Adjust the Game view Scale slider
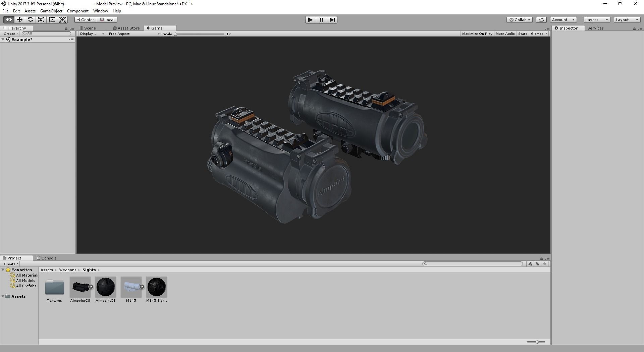Image resolution: width=644 pixels, height=352 pixels. coord(200,34)
